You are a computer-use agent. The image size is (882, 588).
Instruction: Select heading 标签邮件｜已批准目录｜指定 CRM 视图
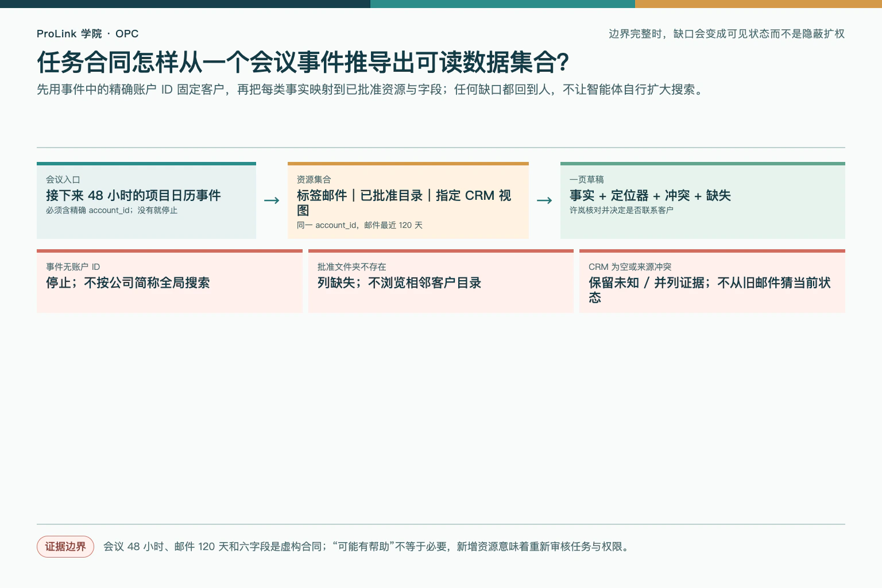click(404, 203)
